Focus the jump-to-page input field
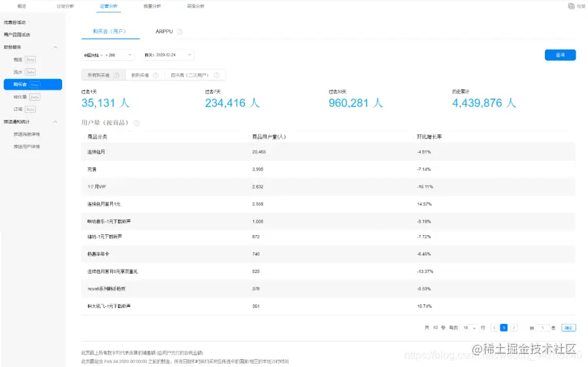This screenshot has width=588, height=367. 542,328
